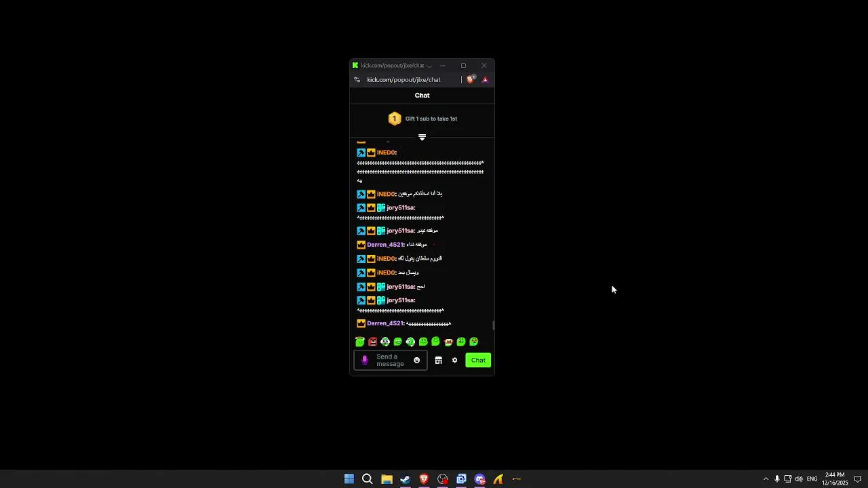868x488 pixels.
Task: Choose the brown open-mouth emote
Action: pyautogui.click(x=448, y=342)
